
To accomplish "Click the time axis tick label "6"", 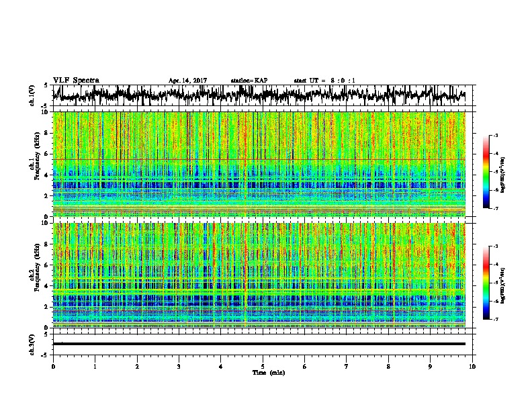I will (x=305, y=367).
